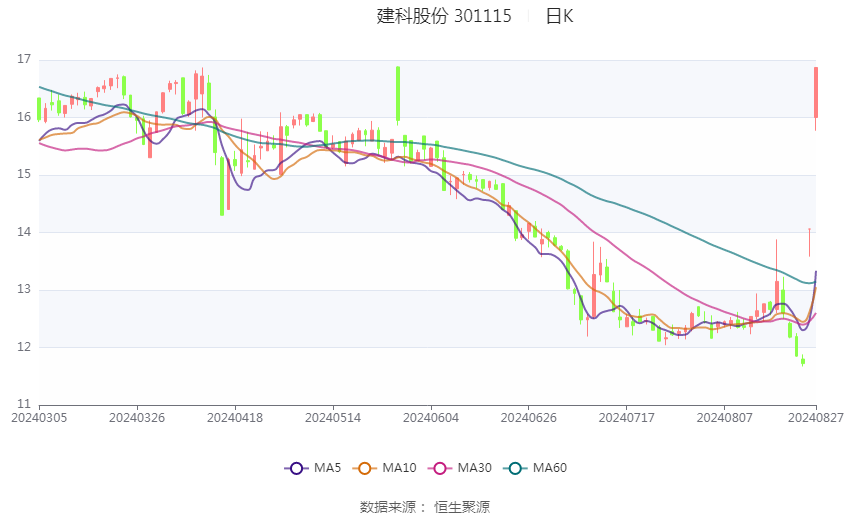Toggle the MA5 series using its text label
This screenshot has width=850, height=517.
327,468
